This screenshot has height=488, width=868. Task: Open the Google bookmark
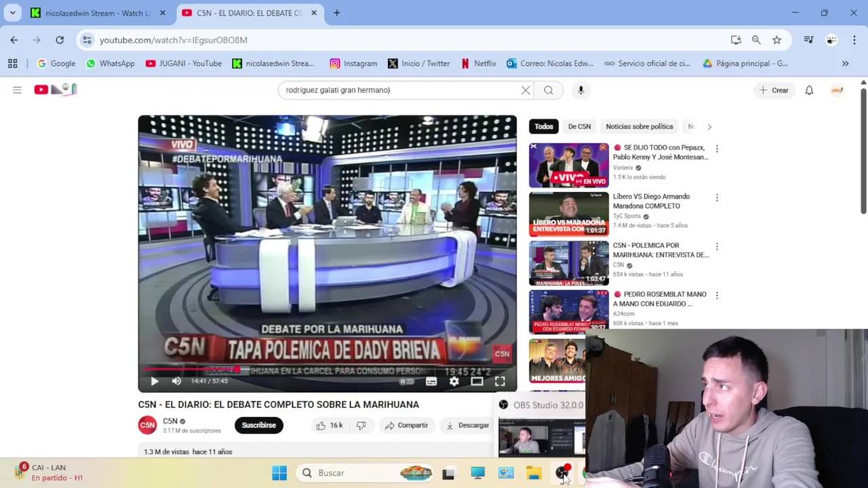[56, 63]
